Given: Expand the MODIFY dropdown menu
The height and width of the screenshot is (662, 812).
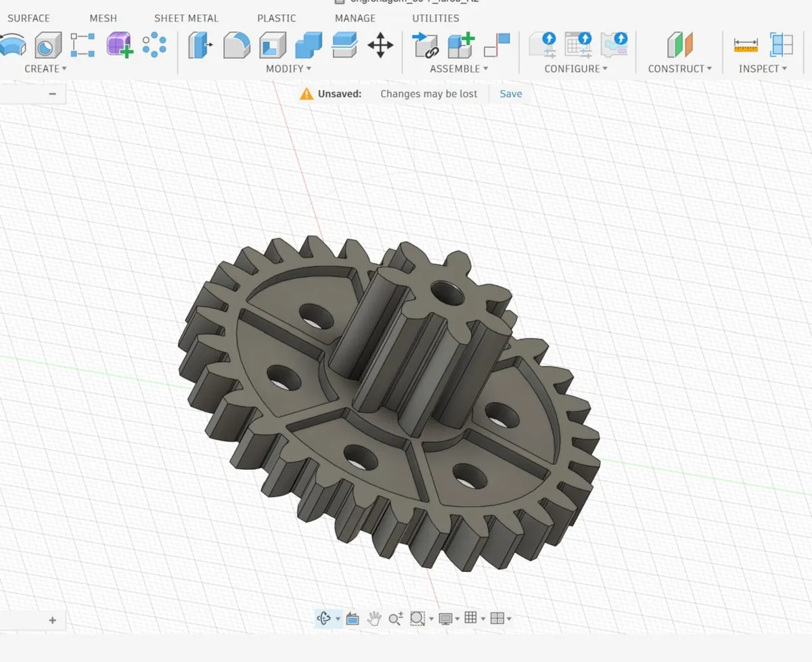Looking at the screenshot, I should tap(288, 68).
